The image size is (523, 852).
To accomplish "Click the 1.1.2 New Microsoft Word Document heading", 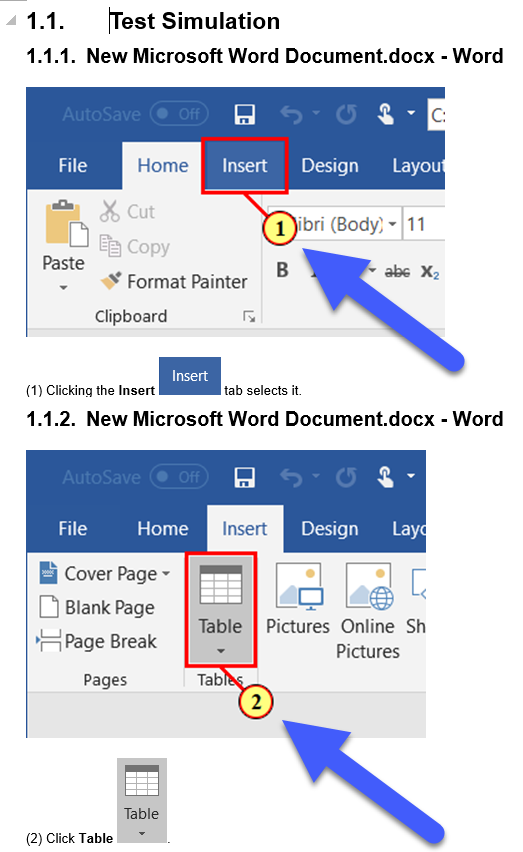I will point(265,419).
